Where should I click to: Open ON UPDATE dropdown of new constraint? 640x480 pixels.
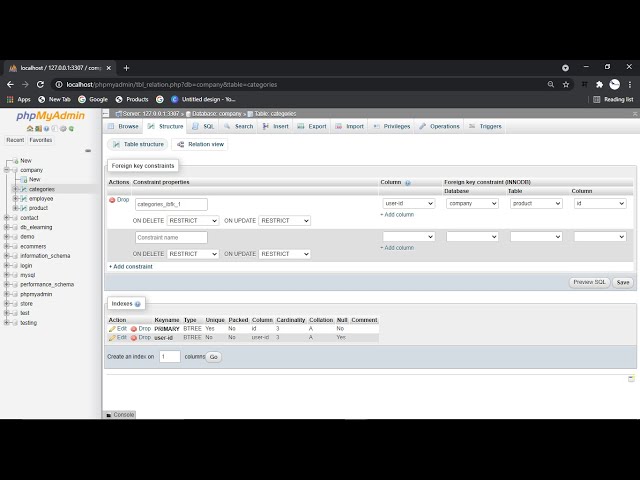point(284,254)
